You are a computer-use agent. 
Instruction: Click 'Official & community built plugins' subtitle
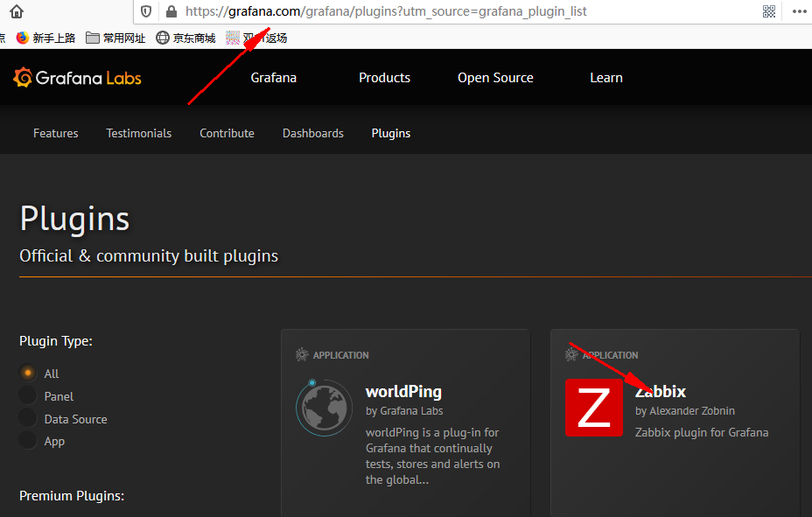(149, 255)
